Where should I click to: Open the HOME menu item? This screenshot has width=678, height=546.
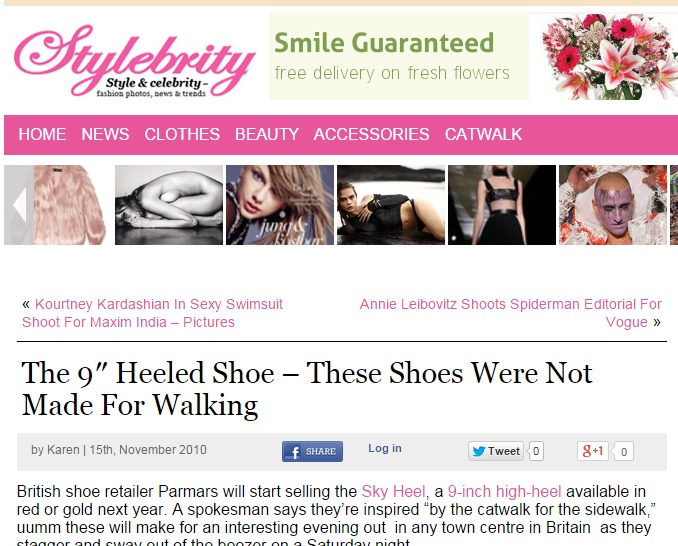pyautogui.click(x=42, y=134)
